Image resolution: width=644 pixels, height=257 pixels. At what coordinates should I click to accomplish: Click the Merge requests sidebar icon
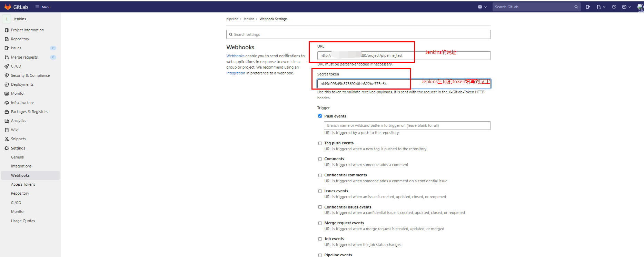pyautogui.click(x=7, y=57)
